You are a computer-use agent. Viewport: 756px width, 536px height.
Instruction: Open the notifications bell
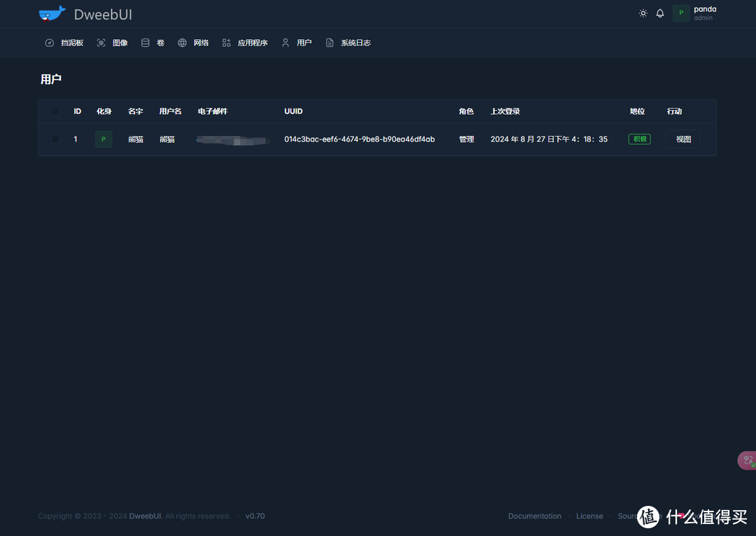pyautogui.click(x=660, y=13)
